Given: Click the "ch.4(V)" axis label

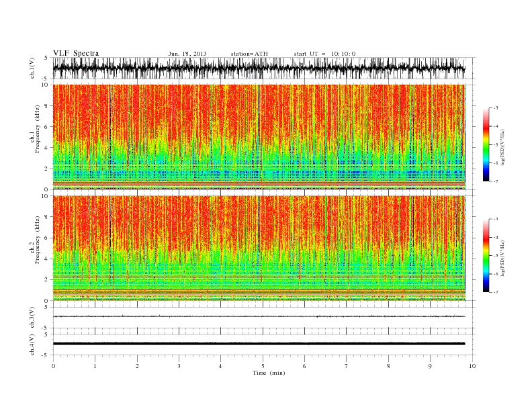Looking at the screenshot, I should tap(32, 345).
